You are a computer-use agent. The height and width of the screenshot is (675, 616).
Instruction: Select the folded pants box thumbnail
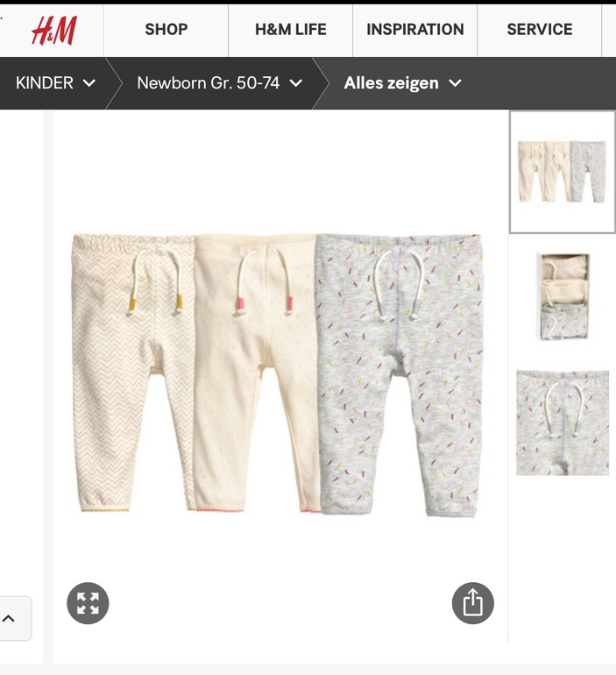563,297
